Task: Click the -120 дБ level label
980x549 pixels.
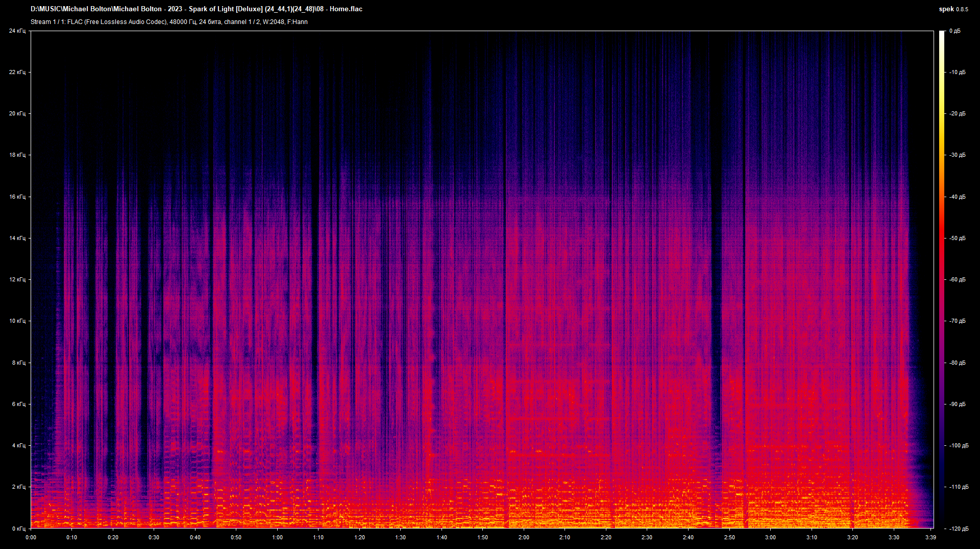Action: point(958,529)
